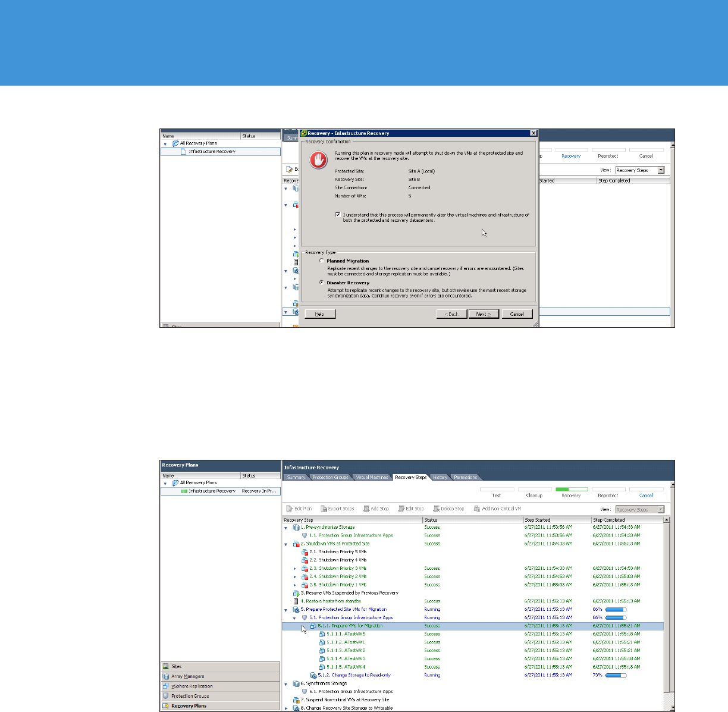Click the Export Steps toolbar icon
The width and height of the screenshot is (728, 712).
click(x=324, y=509)
